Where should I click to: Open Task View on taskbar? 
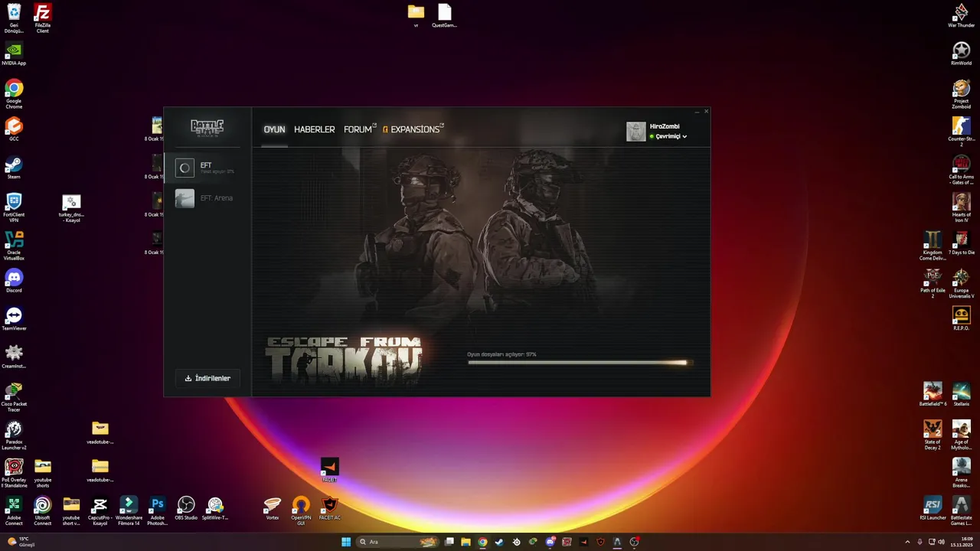point(449,542)
